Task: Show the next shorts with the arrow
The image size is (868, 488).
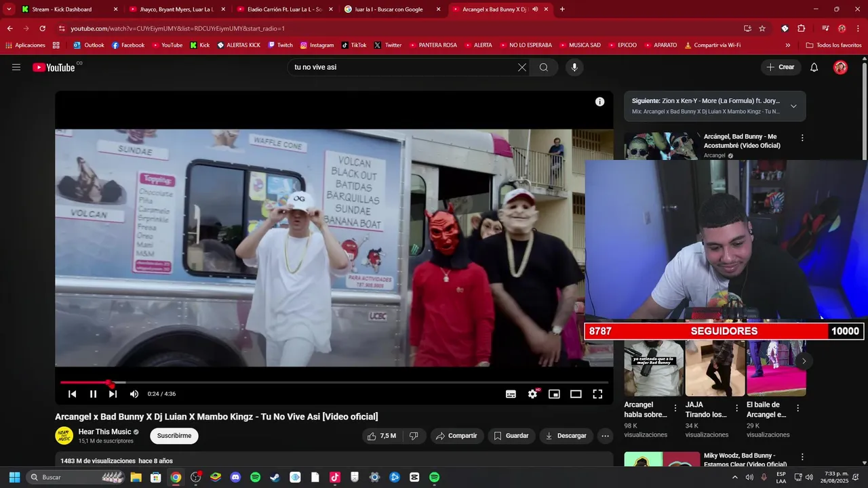Action: 804,361
